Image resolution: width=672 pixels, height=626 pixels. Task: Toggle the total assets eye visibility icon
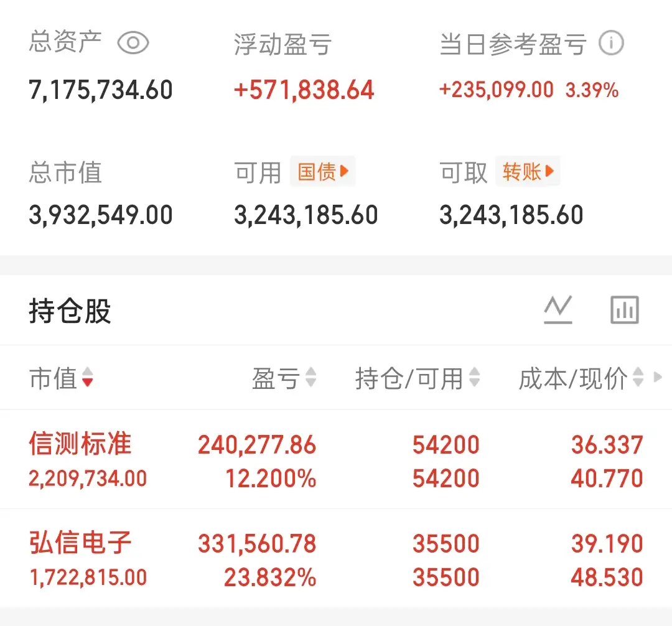coord(133,43)
